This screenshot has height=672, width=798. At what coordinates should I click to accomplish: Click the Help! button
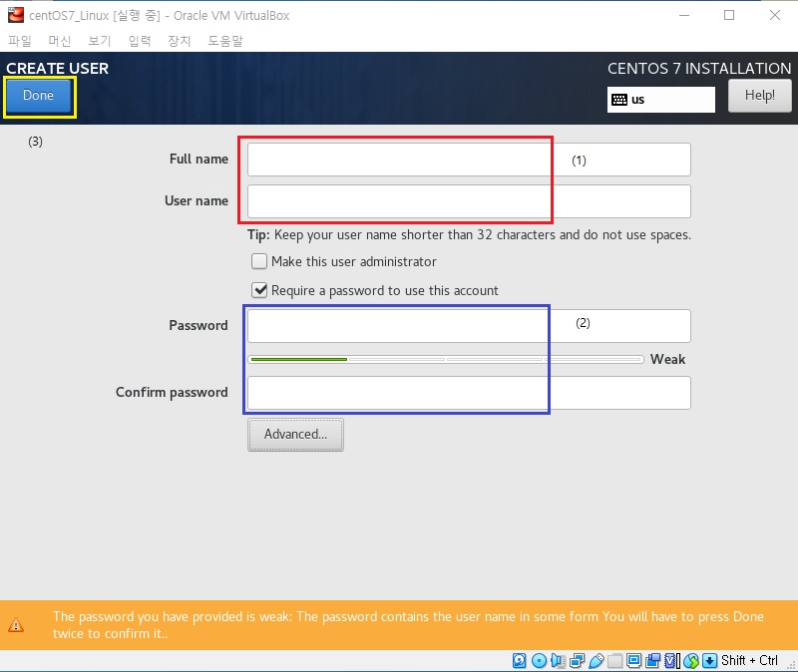760,95
